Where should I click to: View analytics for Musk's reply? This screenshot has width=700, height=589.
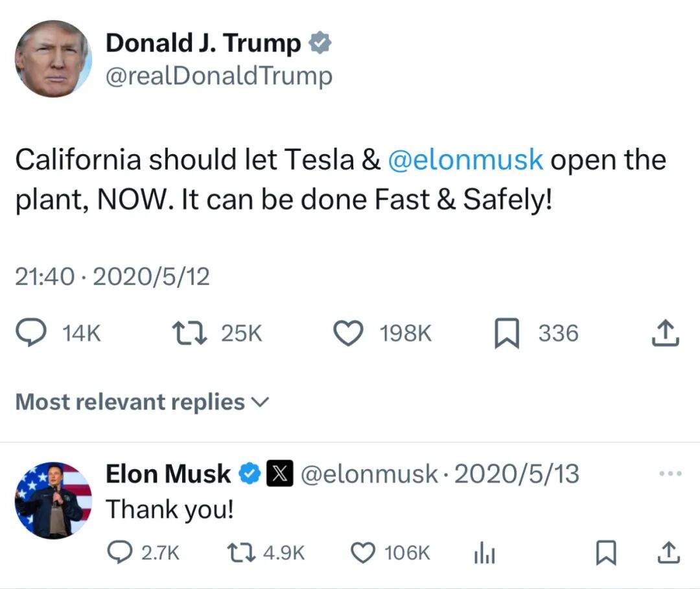(484, 553)
